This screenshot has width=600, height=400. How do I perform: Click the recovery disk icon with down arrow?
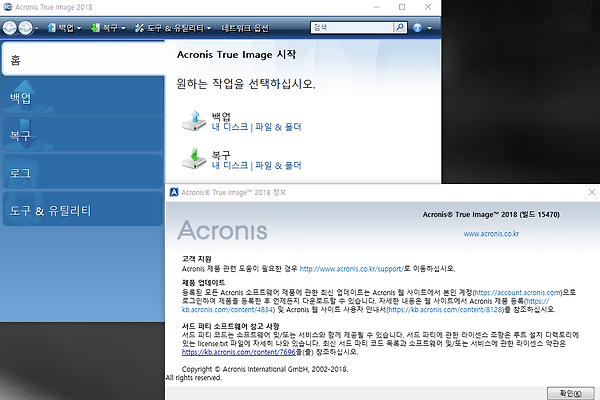point(194,159)
